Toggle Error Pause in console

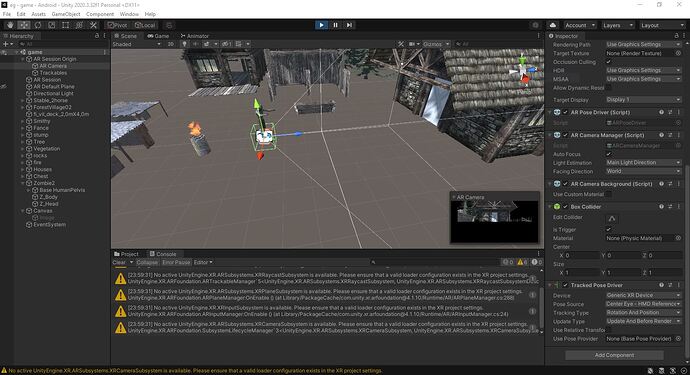(x=176, y=262)
